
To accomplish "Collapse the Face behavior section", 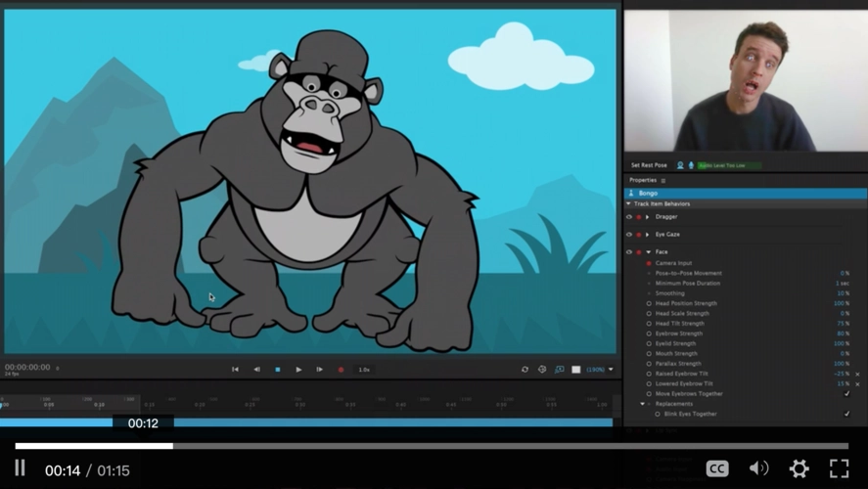I will pyautogui.click(x=648, y=252).
